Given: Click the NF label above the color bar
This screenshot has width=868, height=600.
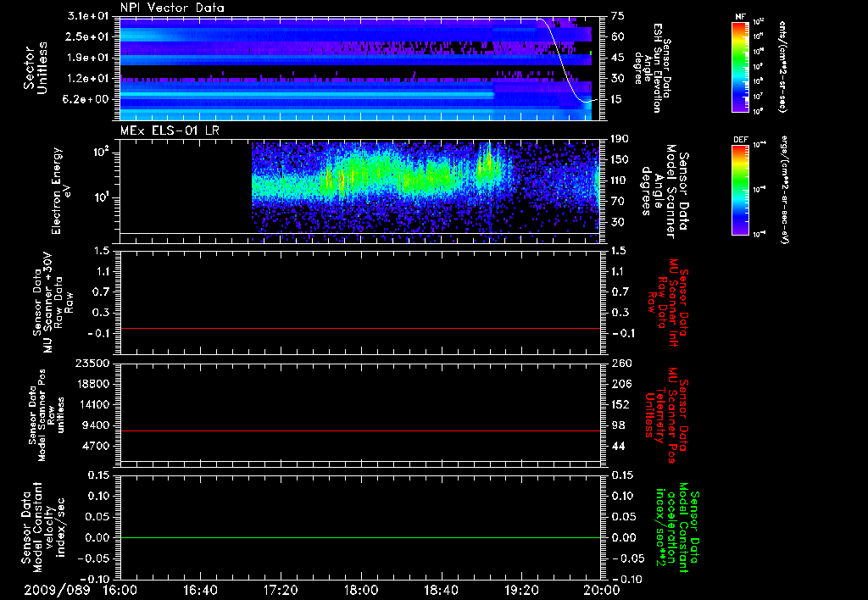Looking at the screenshot, I should (740, 17).
